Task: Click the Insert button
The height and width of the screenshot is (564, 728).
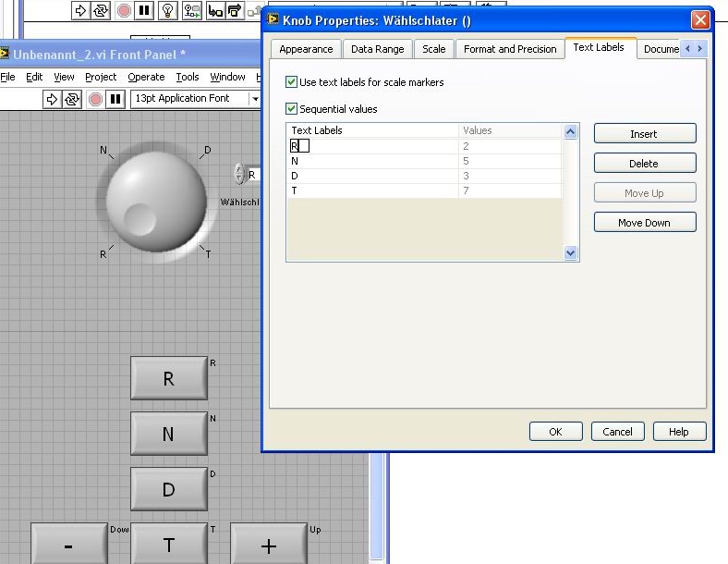Action: [645, 134]
